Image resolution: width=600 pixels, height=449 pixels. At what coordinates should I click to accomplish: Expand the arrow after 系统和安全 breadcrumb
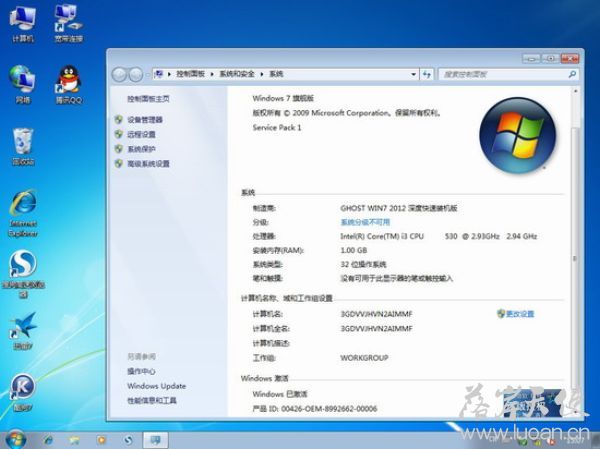[x=262, y=74]
